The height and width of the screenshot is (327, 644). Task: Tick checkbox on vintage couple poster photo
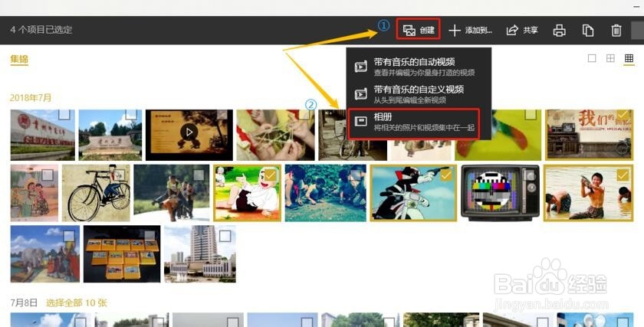pyautogui.click(x=48, y=175)
